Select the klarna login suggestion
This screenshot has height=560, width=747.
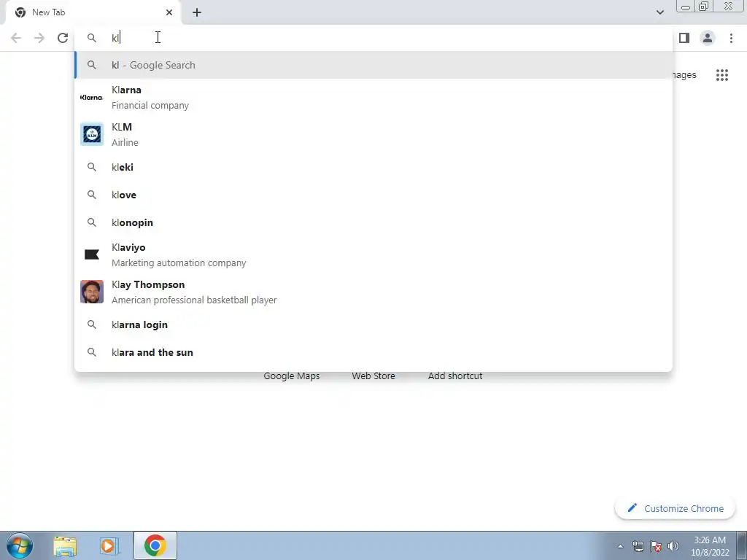click(373, 324)
